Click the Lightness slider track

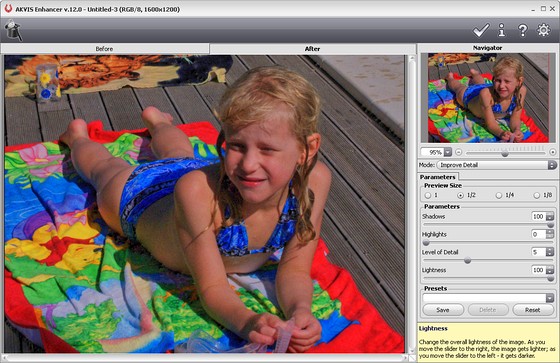(x=488, y=278)
